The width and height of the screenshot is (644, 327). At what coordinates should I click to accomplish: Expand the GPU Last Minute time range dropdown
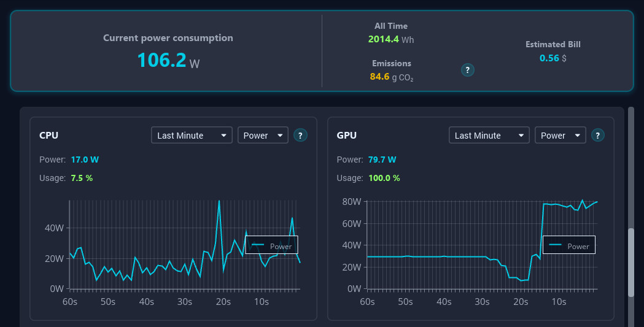tap(489, 136)
